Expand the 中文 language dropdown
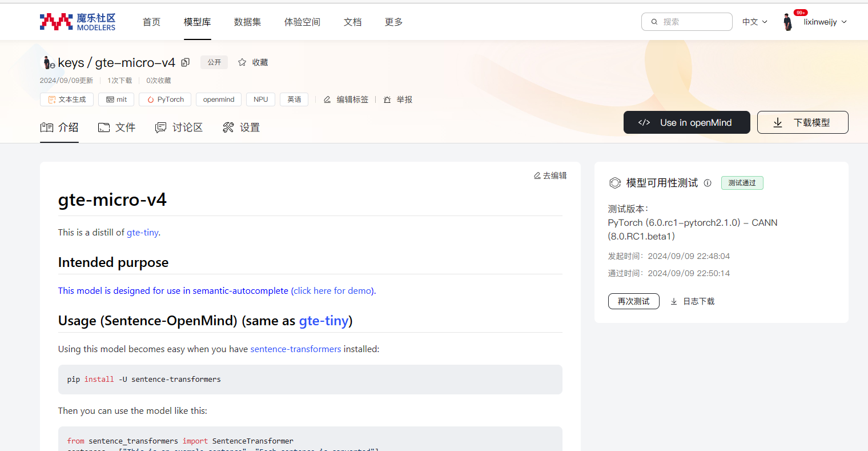Image resolution: width=868 pixels, height=451 pixels. point(754,21)
